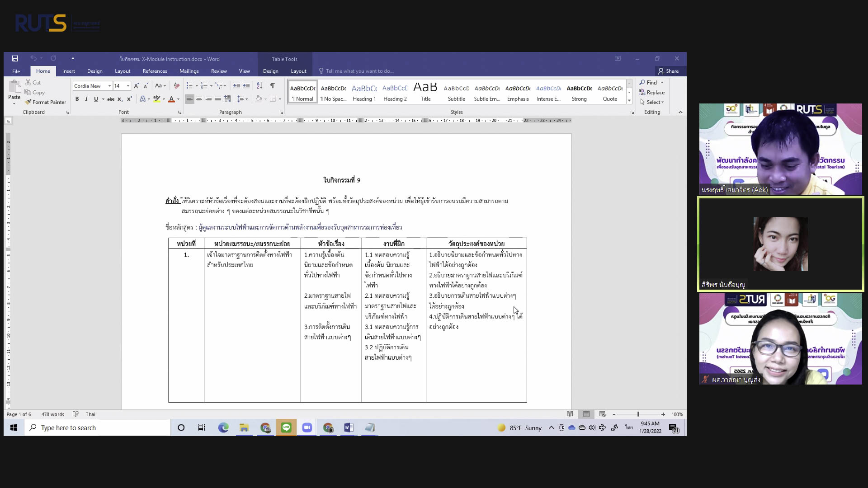Viewport: 868px width, 488px height.
Task: Switch to the References tab
Action: (155, 71)
